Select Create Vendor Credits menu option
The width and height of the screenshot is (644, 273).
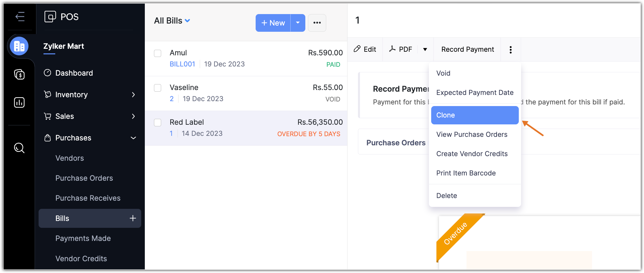472,154
